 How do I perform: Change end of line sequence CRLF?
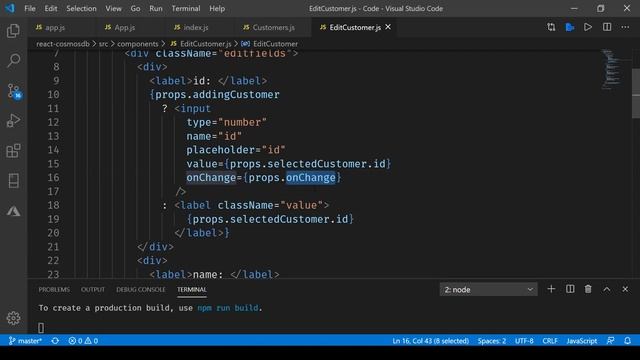point(550,340)
